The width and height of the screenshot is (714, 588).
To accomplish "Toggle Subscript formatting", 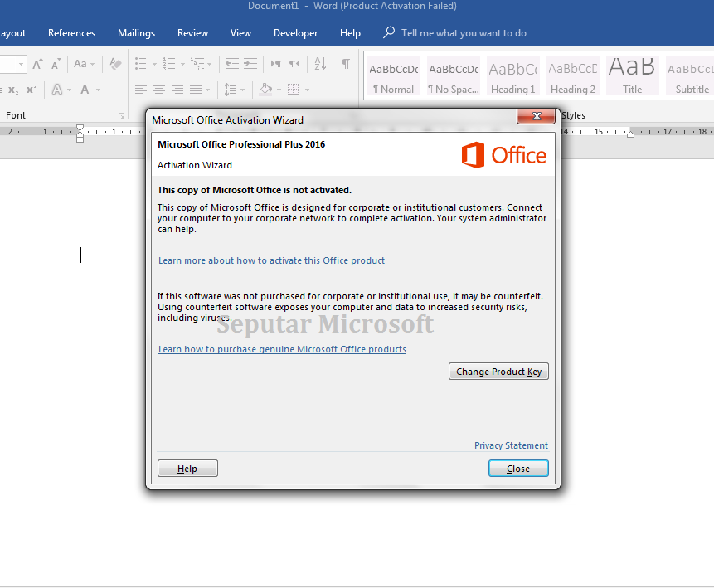I will (x=13, y=90).
